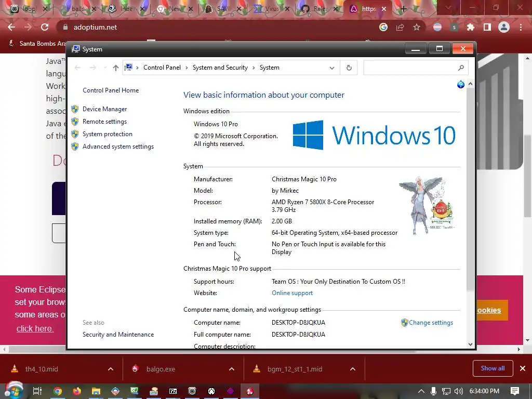Click the computer icon in address bar
The height and width of the screenshot is (399, 532).
click(128, 68)
